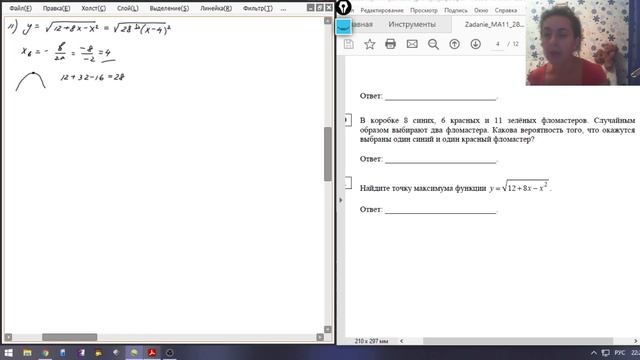
Task: Click the email envelope icon
Action: coord(412,44)
